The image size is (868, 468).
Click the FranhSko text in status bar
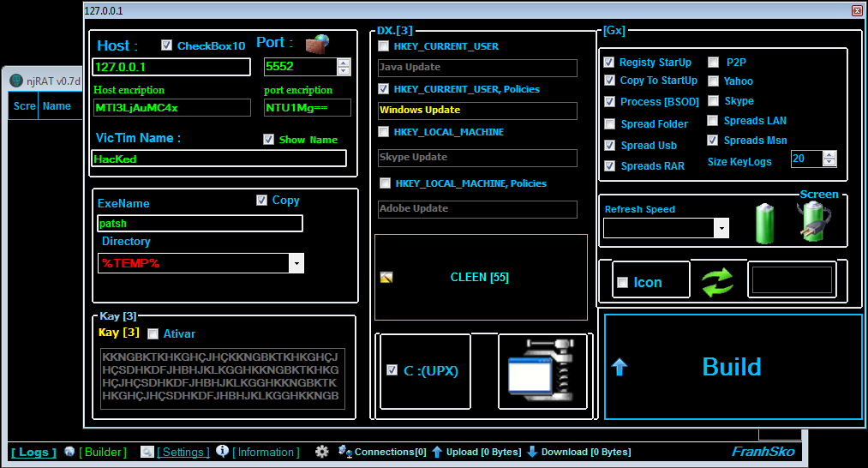click(x=763, y=452)
